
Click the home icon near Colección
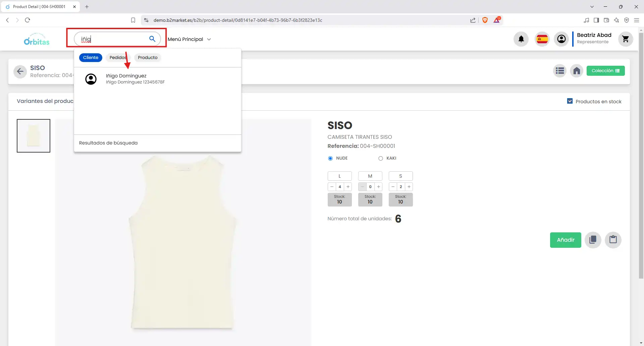tap(577, 71)
